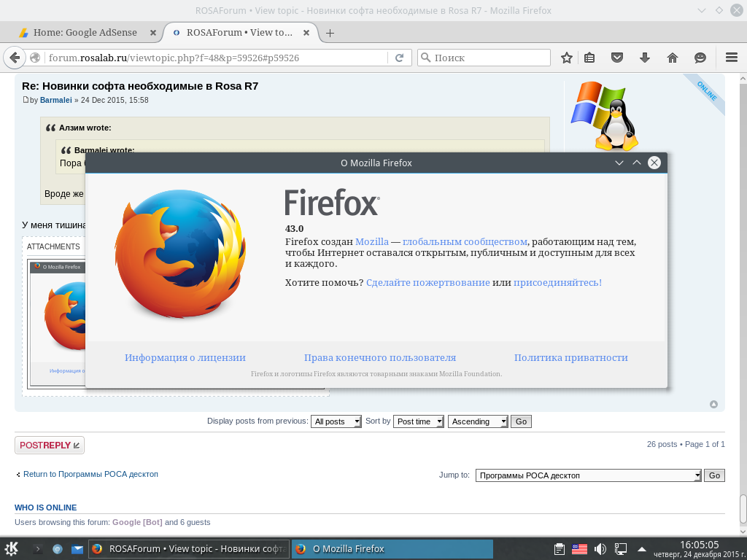This screenshot has height=560, width=747.
Task: Follow Return to Программы РОСА десктоп link
Action: click(90, 474)
